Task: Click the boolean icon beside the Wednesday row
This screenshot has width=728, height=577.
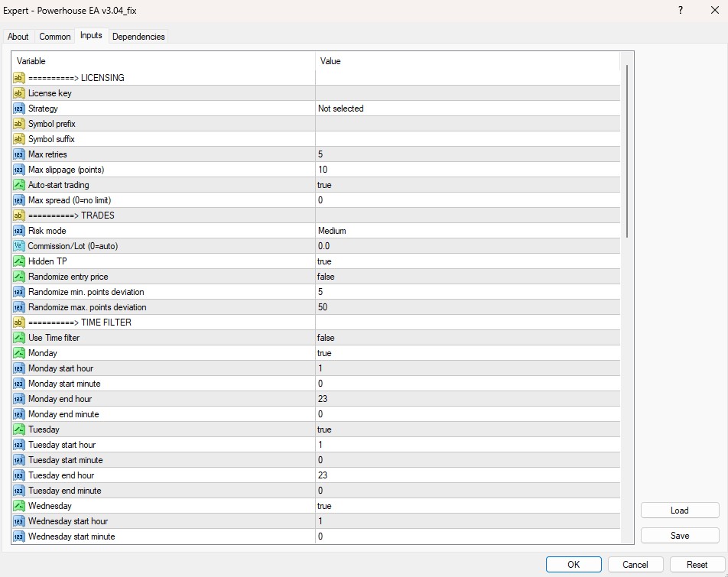Action: coord(18,507)
